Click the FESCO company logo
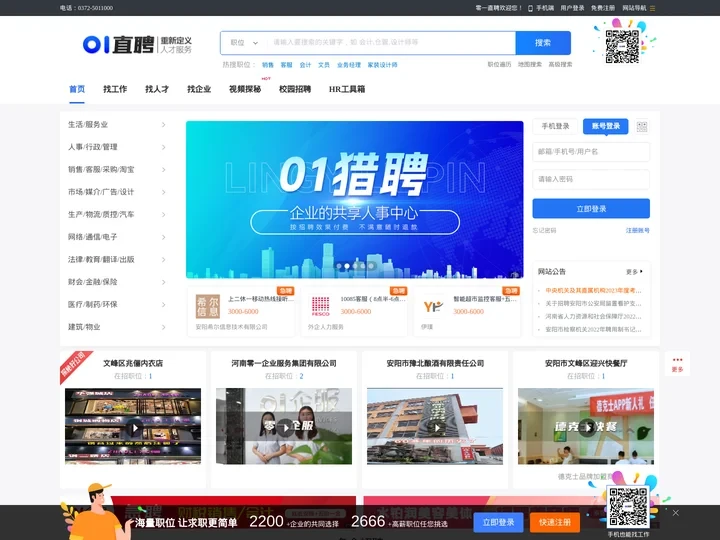720x540 pixels. click(x=321, y=306)
